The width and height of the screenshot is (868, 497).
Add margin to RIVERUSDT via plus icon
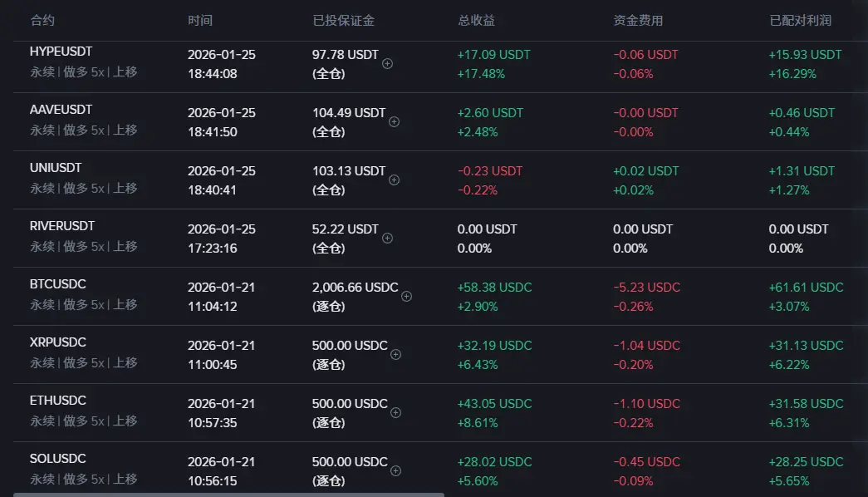click(x=387, y=238)
